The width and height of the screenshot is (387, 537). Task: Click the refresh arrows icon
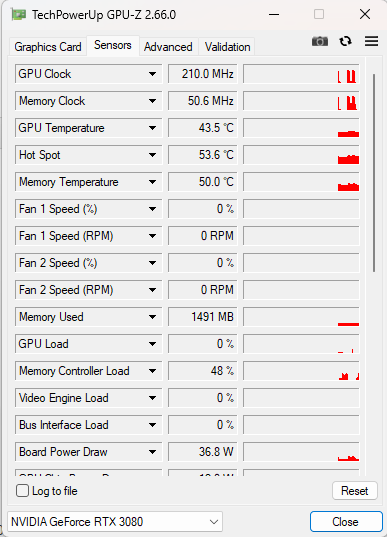tap(346, 41)
